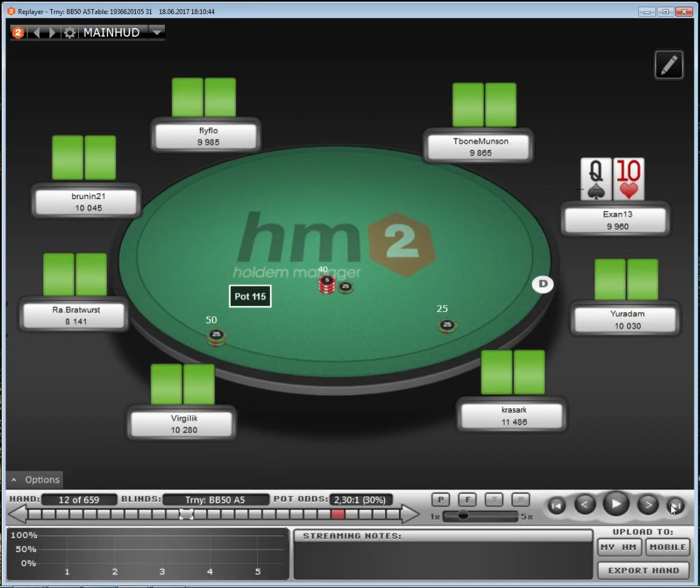Jump to the Preflop street (P)

(440, 499)
